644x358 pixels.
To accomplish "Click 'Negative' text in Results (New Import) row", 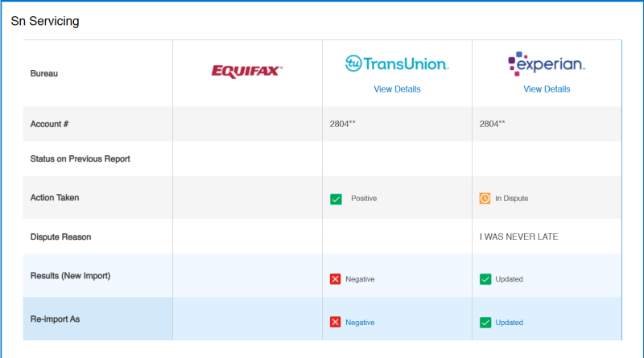I will tap(360, 279).
